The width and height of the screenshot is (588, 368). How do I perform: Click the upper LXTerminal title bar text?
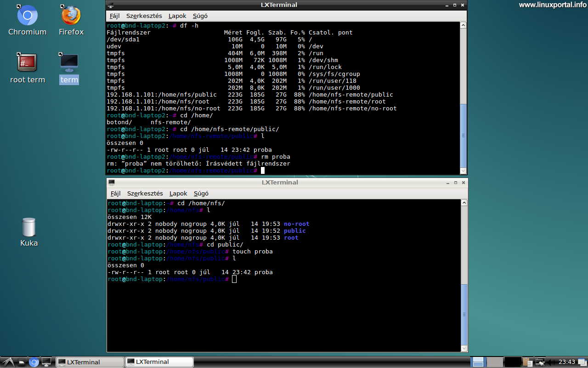(279, 5)
